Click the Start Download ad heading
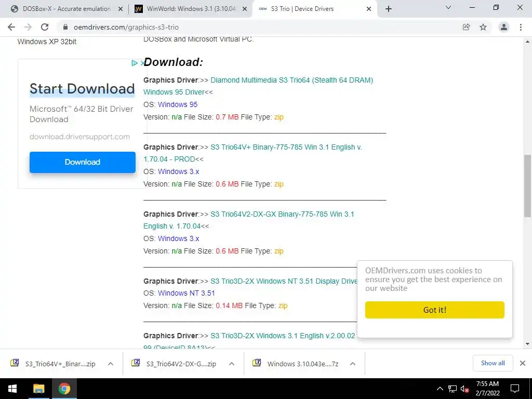 click(x=82, y=89)
